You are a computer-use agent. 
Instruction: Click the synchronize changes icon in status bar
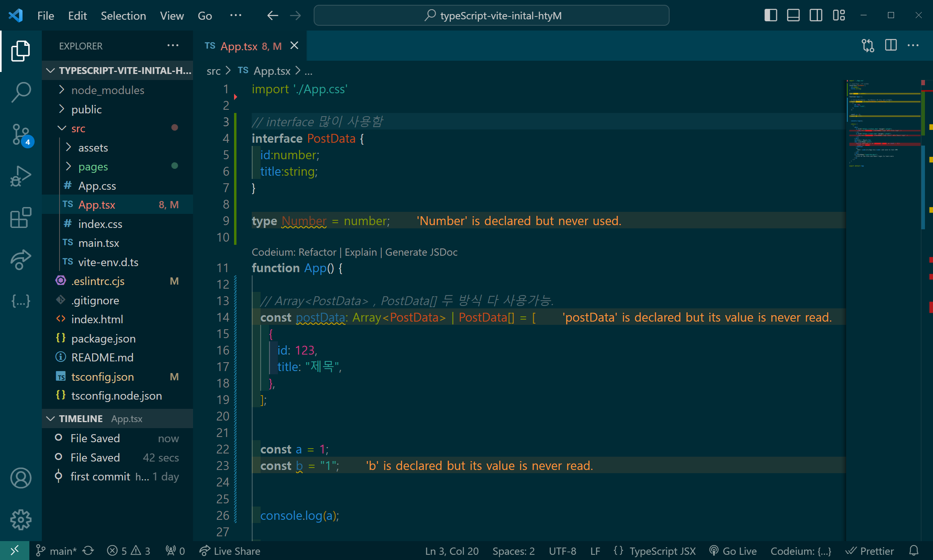(x=88, y=551)
